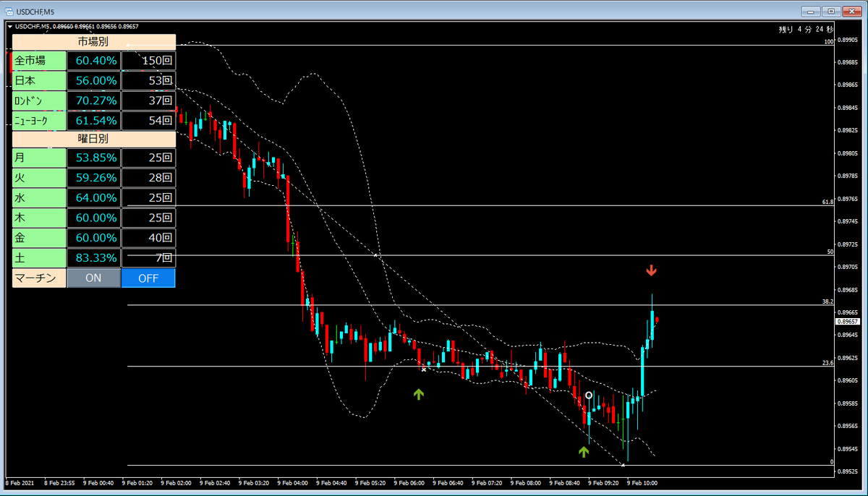Click the 61.54% win rate value
868x496 pixels.
coord(93,121)
